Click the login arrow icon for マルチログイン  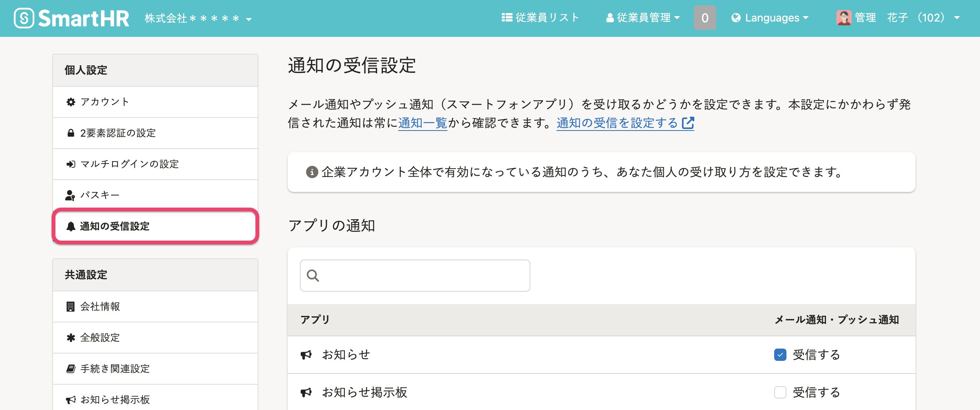tap(71, 164)
